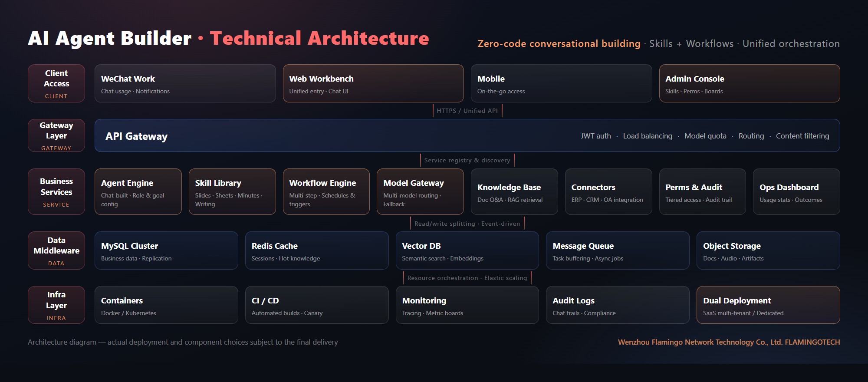
Task: Select the Perms & Audit card
Action: click(703, 191)
